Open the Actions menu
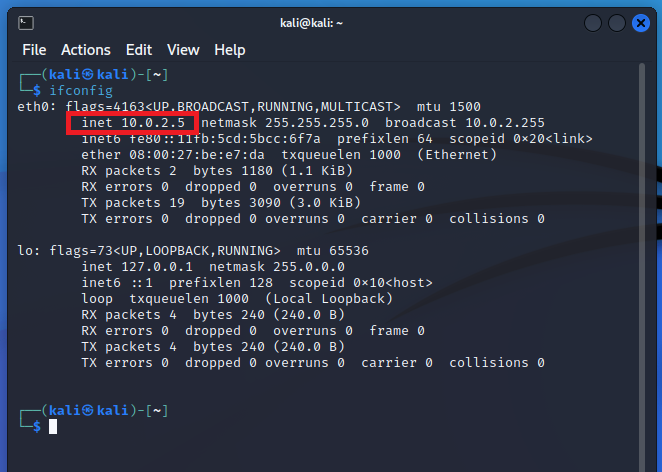This screenshot has height=472, width=662. click(86, 50)
